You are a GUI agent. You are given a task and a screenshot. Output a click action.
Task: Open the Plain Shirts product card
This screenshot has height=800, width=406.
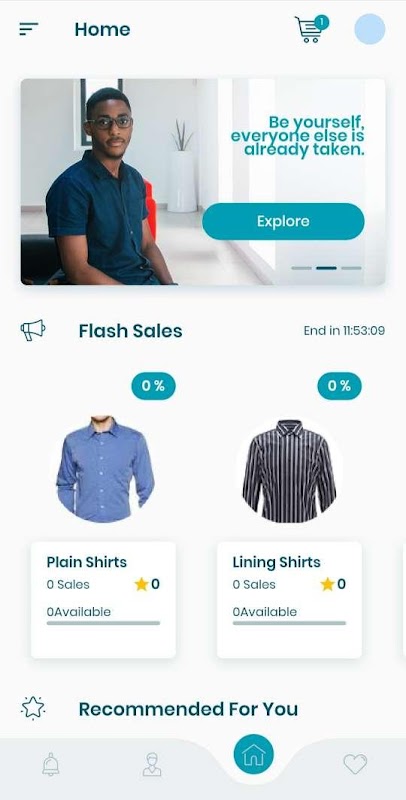(104, 600)
